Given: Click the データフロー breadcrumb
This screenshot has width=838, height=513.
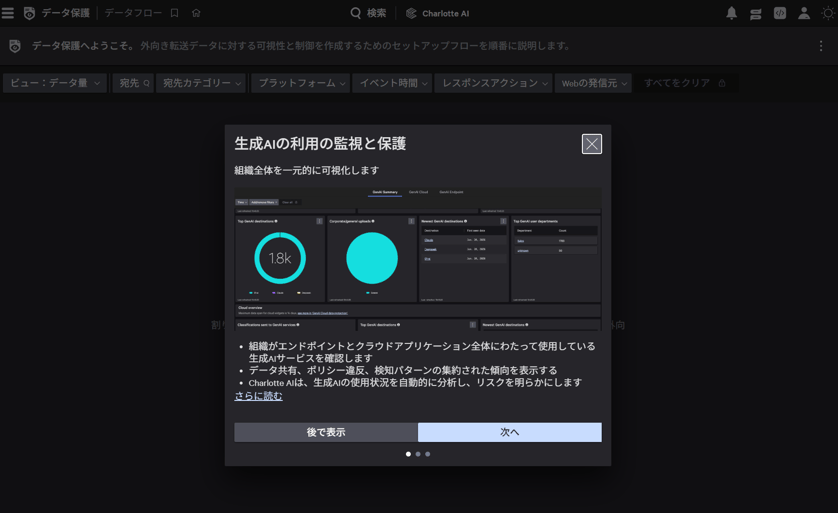Looking at the screenshot, I should pyautogui.click(x=133, y=13).
